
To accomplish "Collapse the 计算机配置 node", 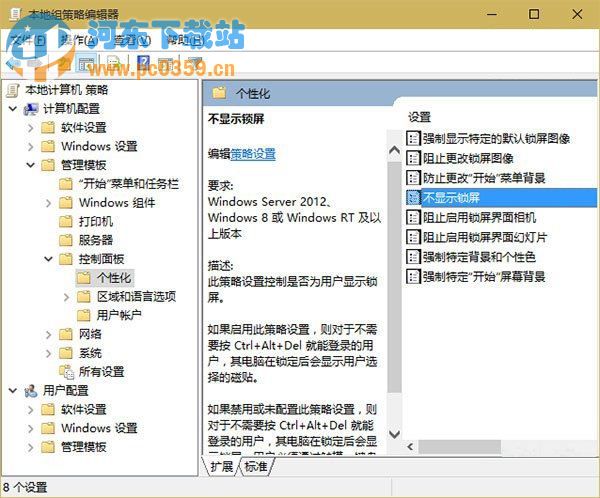I will pyautogui.click(x=13, y=109).
